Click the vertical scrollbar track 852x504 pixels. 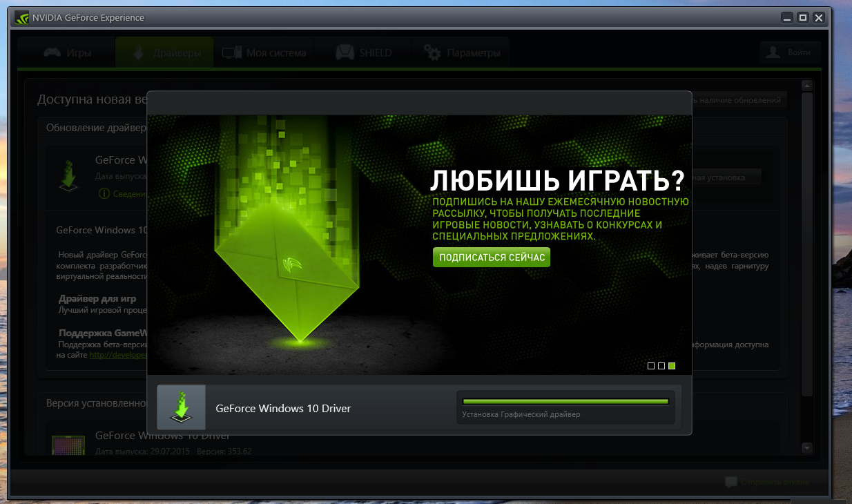point(806,267)
